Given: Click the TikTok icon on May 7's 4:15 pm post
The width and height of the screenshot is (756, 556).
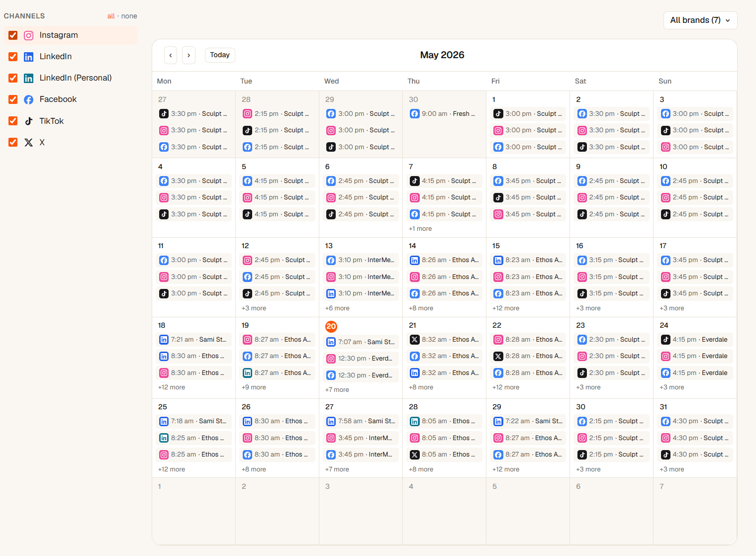Looking at the screenshot, I should [414, 181].
